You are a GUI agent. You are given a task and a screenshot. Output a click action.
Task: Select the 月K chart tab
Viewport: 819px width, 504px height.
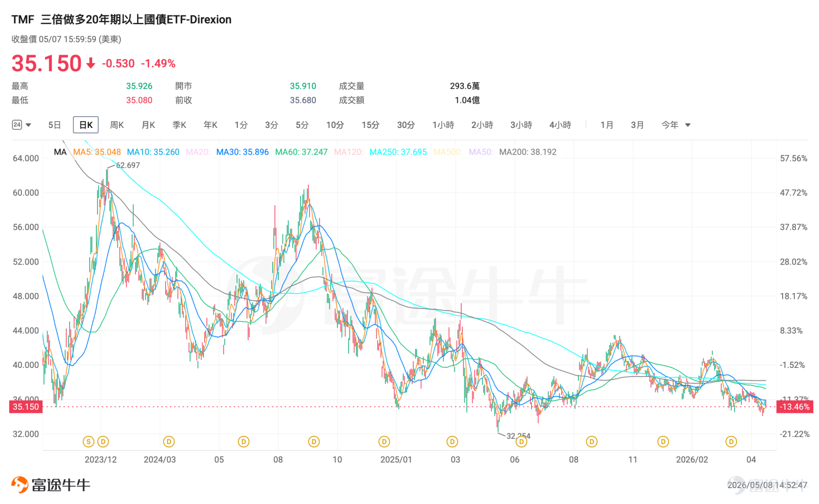point(148,125)
